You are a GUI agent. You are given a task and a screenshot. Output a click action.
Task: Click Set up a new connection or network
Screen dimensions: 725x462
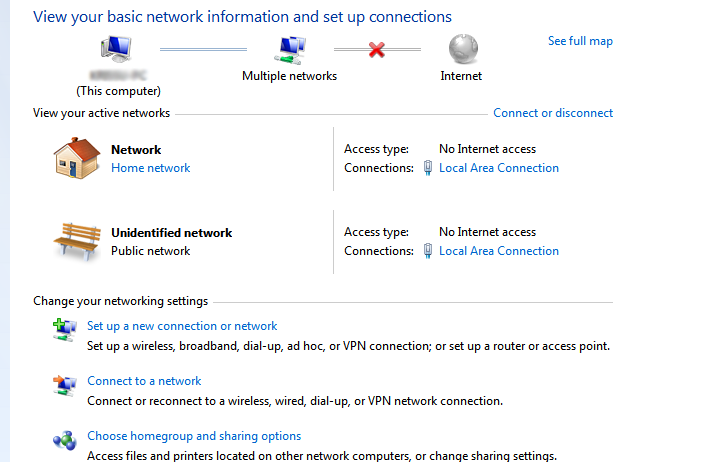point(182,326)
